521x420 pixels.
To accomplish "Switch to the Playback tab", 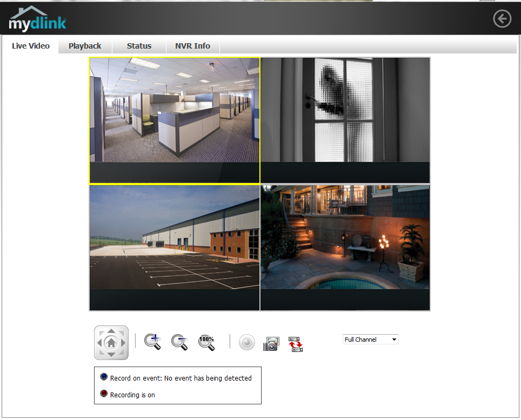I will coord(85,46).
